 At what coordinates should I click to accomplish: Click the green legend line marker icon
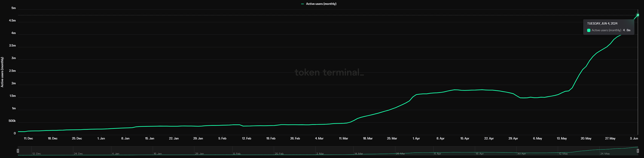tap(302, 4)
